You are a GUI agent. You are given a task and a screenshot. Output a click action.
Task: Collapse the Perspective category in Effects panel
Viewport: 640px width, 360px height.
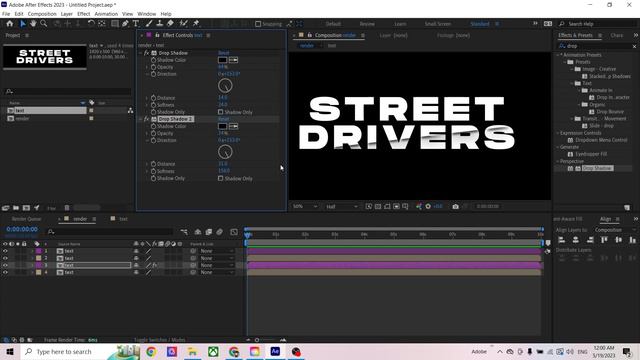558,161
